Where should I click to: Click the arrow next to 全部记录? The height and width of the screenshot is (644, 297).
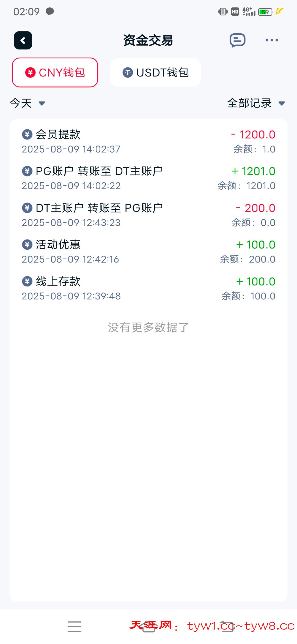coord(282,104)
